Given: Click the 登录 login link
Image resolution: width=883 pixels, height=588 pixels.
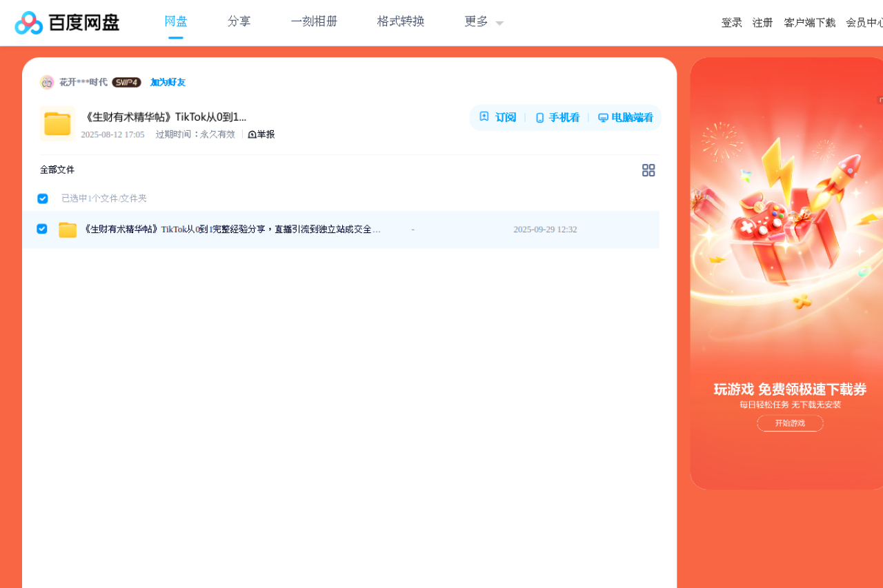Looking at the screenshot, I should click(731, 22).
